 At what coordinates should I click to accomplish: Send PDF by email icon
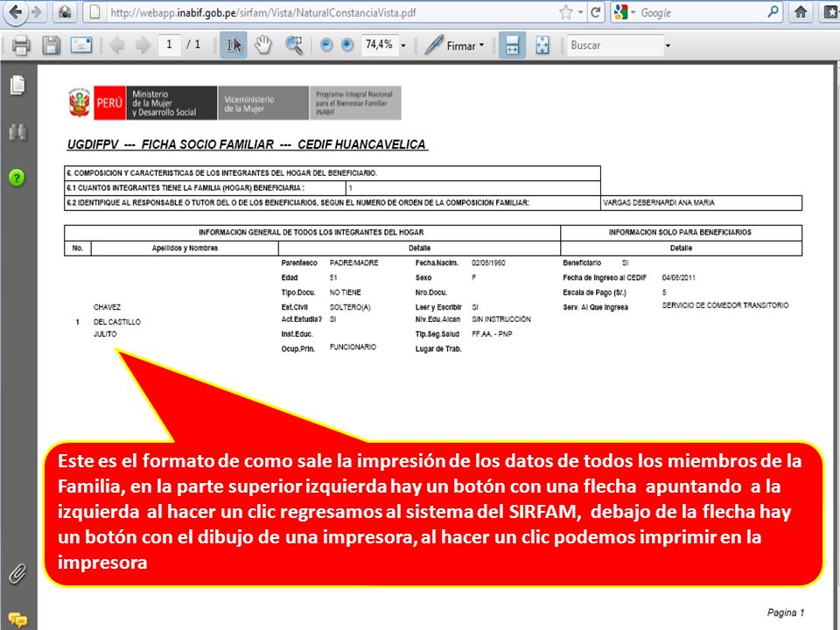[81, 45]
